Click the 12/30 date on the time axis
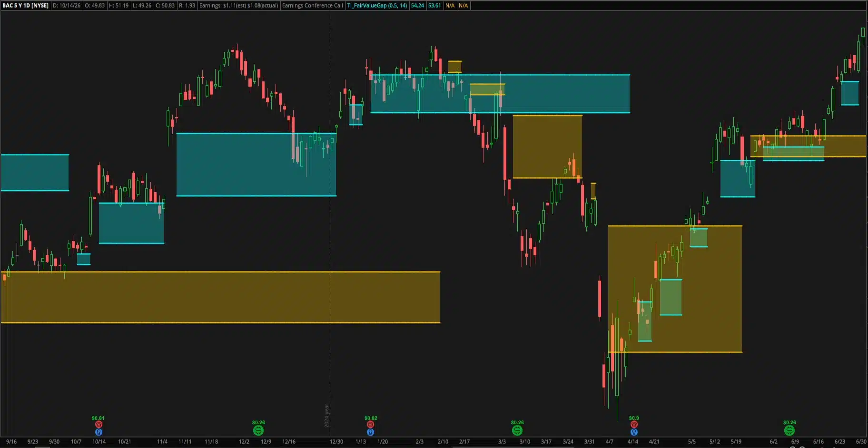Screen dimensions: 868x448 tap(336, 442)
